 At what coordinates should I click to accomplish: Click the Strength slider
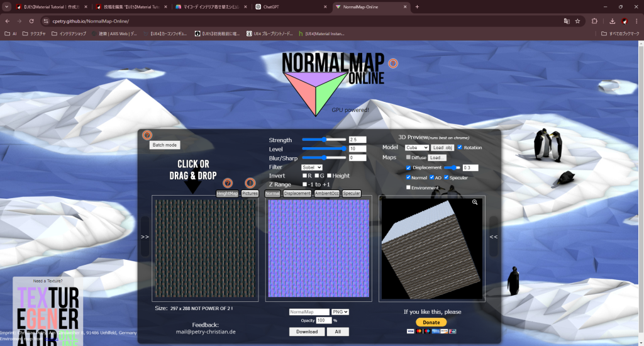324,140
